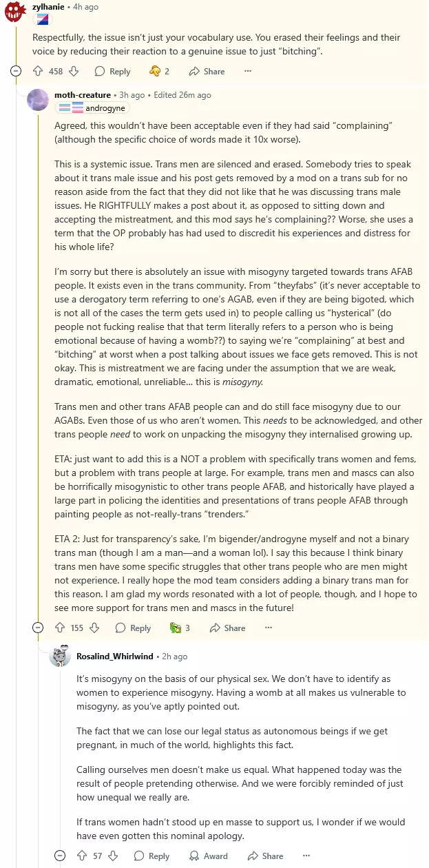Collapse zylhanie's comment thread

coord(17,71)
